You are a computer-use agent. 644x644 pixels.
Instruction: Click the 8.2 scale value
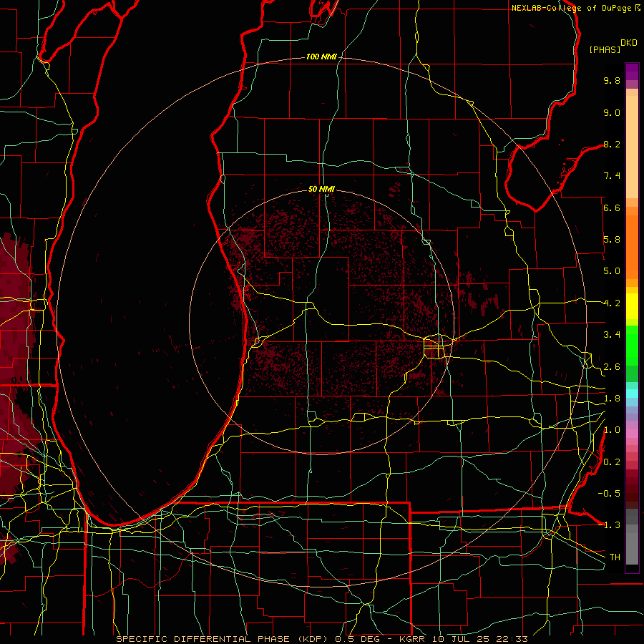pos(612,144)
